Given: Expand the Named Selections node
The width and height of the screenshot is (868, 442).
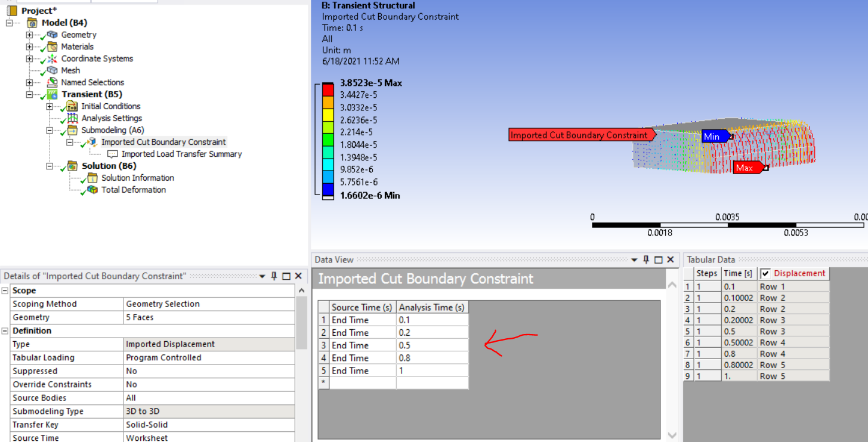Looking at the screenshot, I should (x=29, y=82).
